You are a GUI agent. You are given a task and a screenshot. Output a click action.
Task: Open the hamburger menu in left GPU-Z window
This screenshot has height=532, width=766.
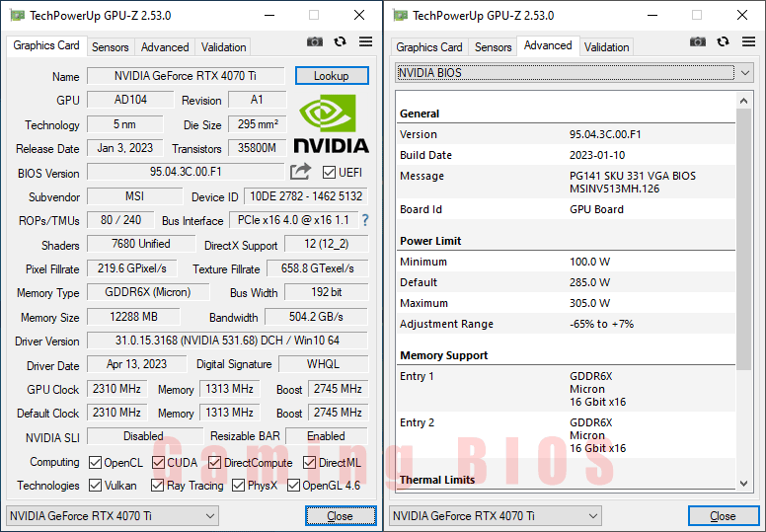365,42
